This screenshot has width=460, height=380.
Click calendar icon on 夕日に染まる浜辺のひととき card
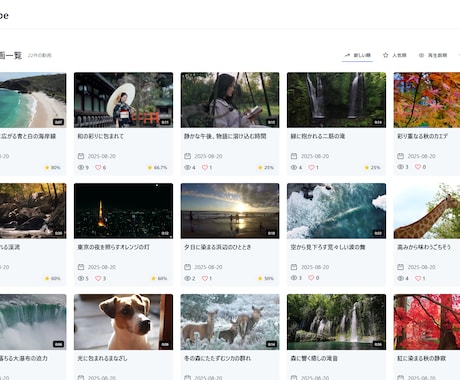coord(187,267)
